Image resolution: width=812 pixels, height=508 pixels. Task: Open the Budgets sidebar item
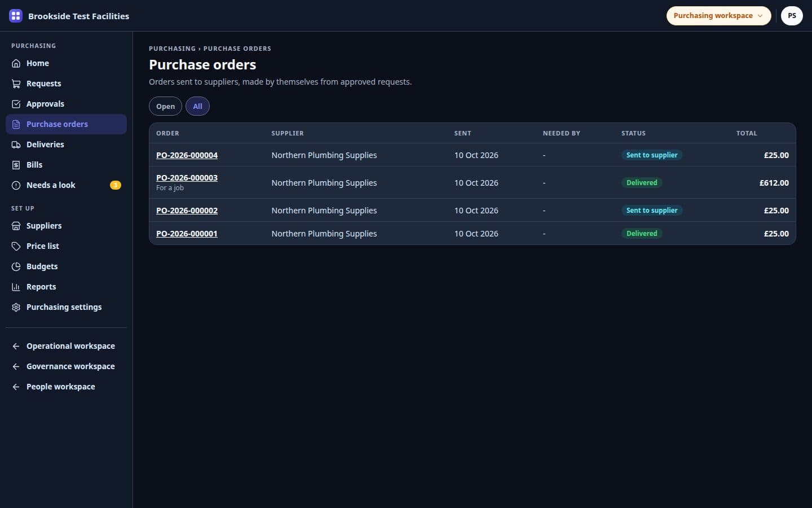66,266
